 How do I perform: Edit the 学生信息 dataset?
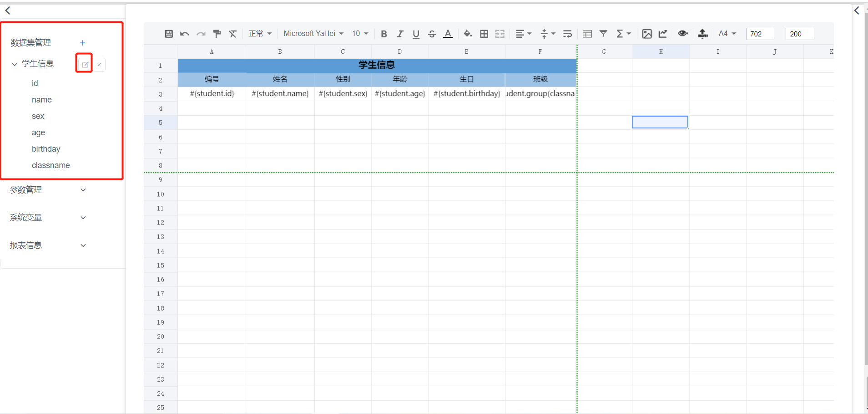[x=85, y=64]
